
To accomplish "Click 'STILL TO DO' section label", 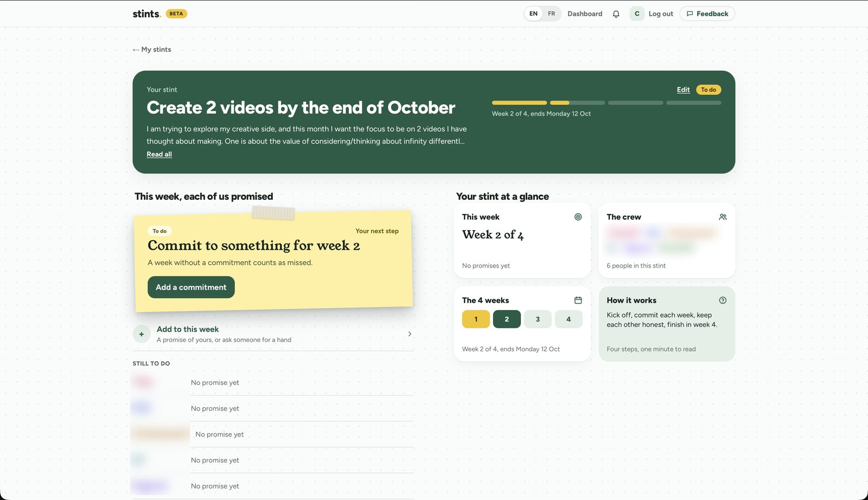I will coord(151,363).
